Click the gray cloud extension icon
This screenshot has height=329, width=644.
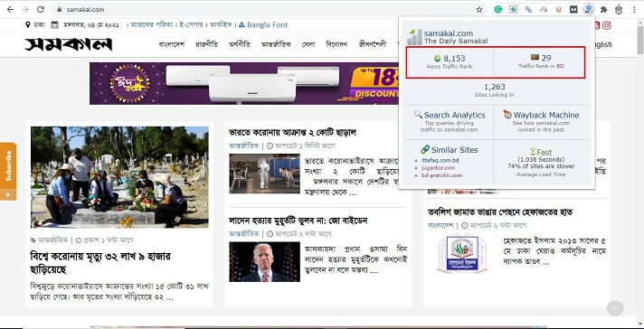544,9
